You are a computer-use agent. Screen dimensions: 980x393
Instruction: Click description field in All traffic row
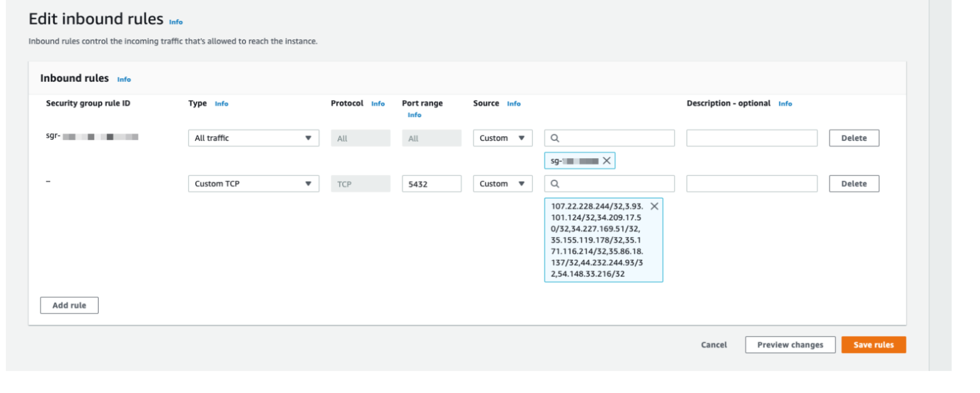click(x=751, y=138)
